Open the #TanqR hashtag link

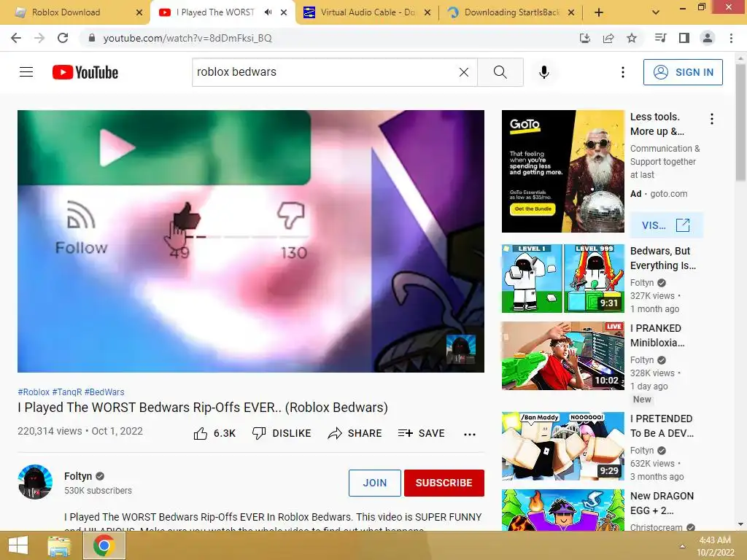pos(67,392)
